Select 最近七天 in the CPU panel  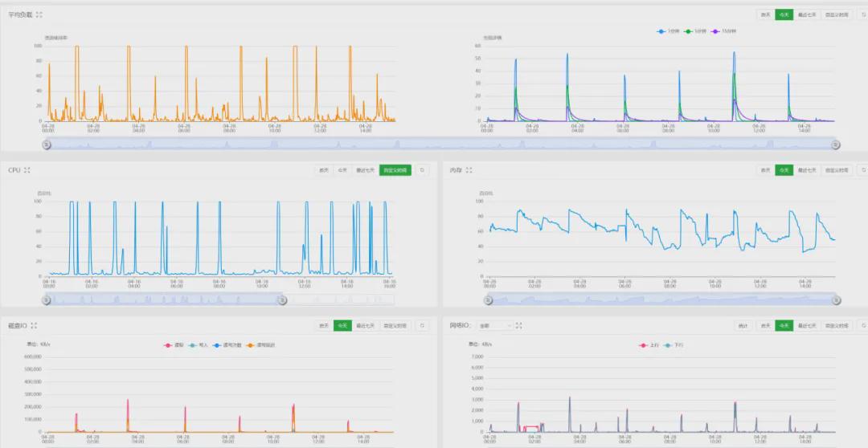tap(366, 170)
